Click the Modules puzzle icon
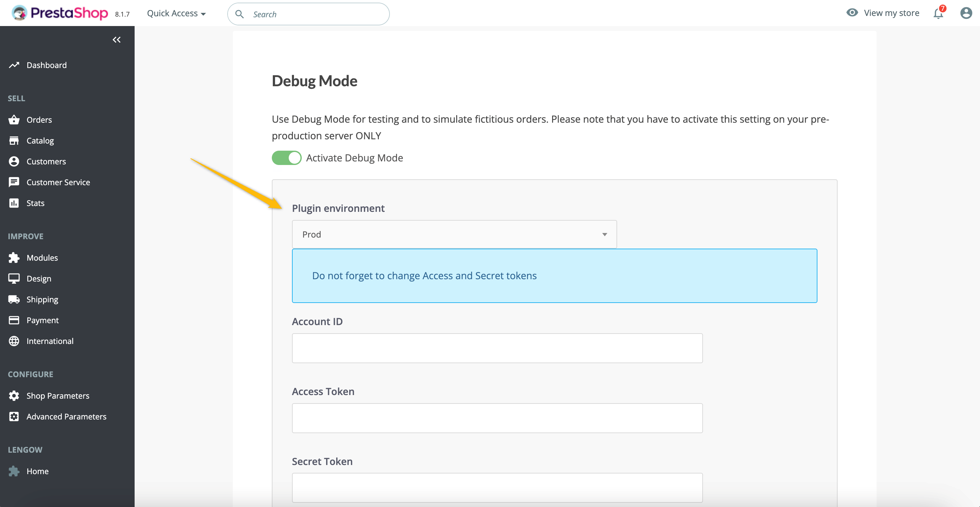Screen dimensions: 980x507 pos(14,258)
